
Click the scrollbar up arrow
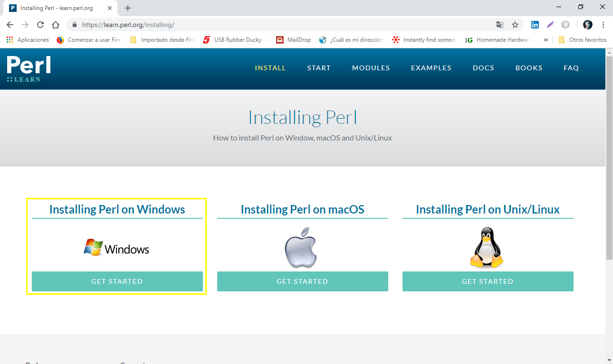tap(609, 51)
